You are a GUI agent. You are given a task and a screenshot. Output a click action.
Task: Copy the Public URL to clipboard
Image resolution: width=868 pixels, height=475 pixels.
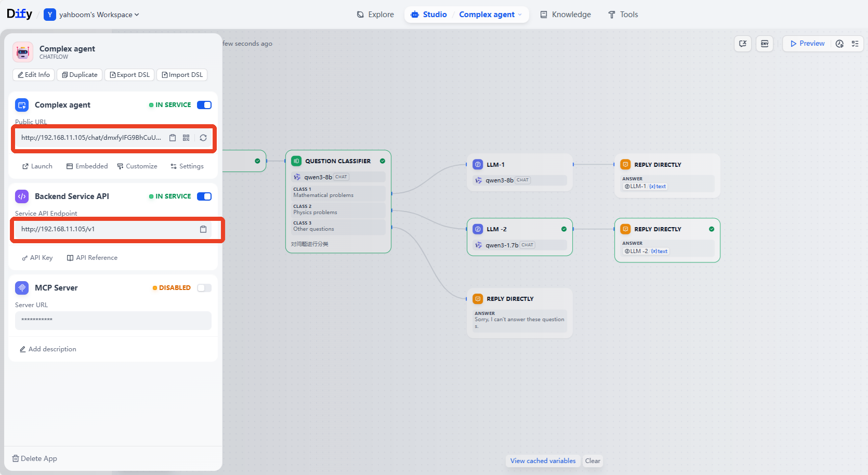tap(173, 138)
